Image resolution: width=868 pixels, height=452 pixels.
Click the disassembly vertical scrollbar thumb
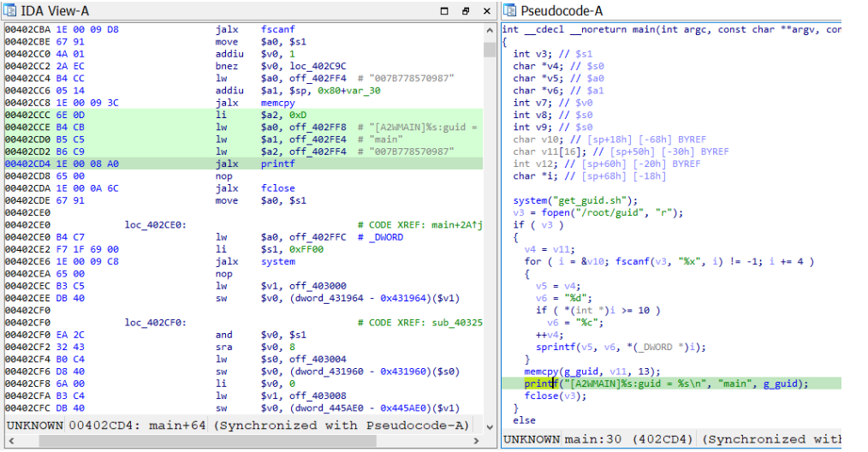pos(490,50)
